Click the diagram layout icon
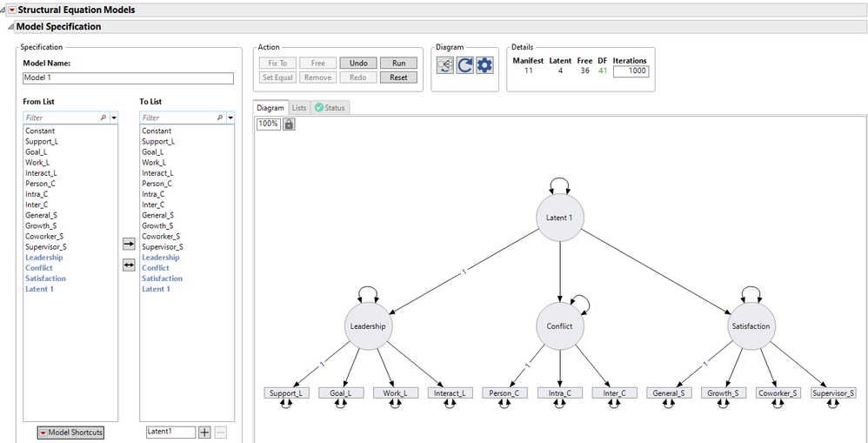Viewport: 868px width, 443px height. click(x=445, y=65)
